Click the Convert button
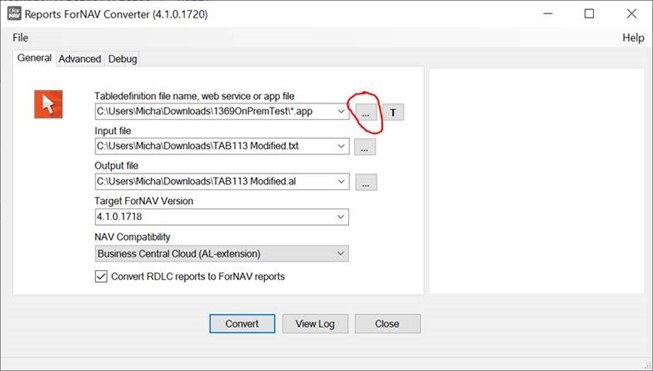The width and height of the screenshot is (653, 371). (x=242, y=324)
